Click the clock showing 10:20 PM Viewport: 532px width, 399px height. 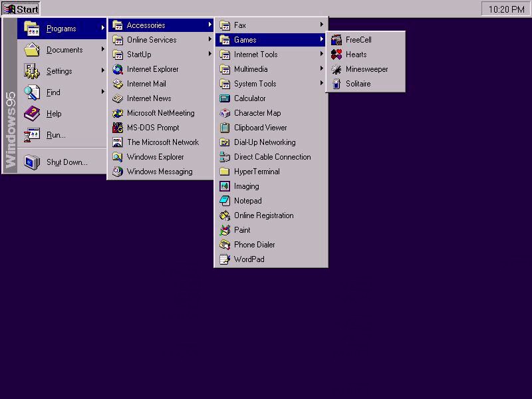[506, 9]
